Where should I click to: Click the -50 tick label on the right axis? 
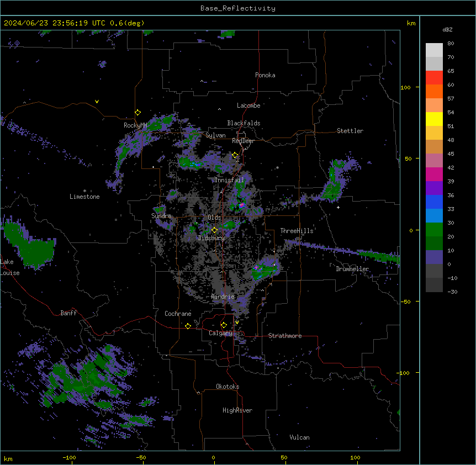(x=405, y=302)
